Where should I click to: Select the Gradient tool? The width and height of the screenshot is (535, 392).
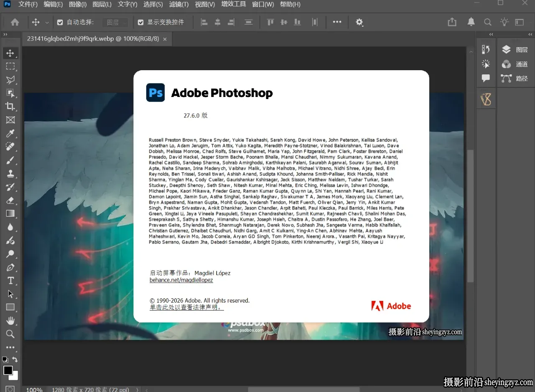pos(10,214)
